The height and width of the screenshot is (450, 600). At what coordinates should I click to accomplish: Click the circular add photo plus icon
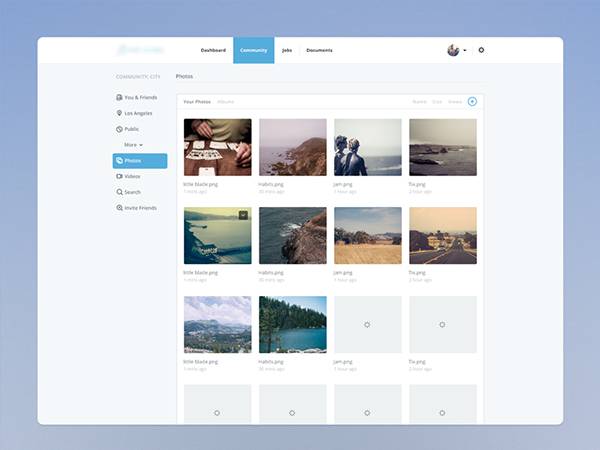coord(472,101)
